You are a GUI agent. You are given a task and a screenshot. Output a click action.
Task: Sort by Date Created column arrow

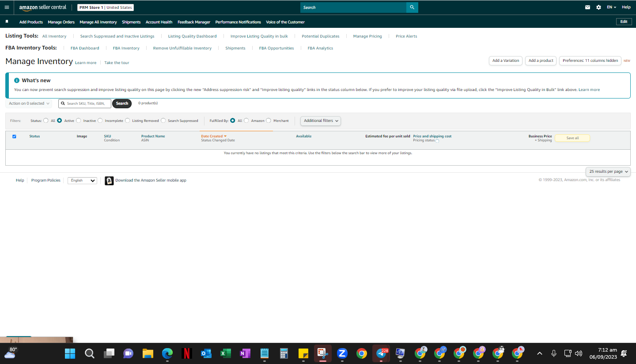225,136
